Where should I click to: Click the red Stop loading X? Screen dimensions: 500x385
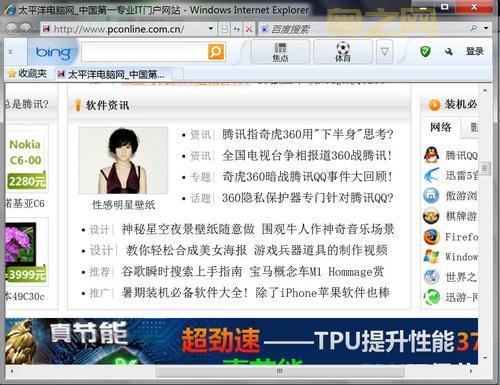249,29
